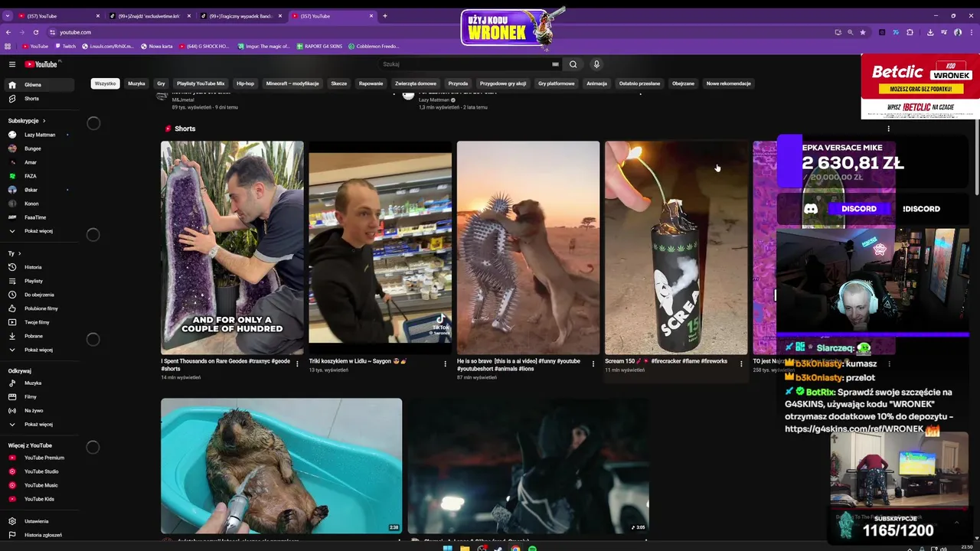The height and width of the screenshot is (551, 980).
Task: Open YouTube Studio in sidebar
Action: (38, 471)
